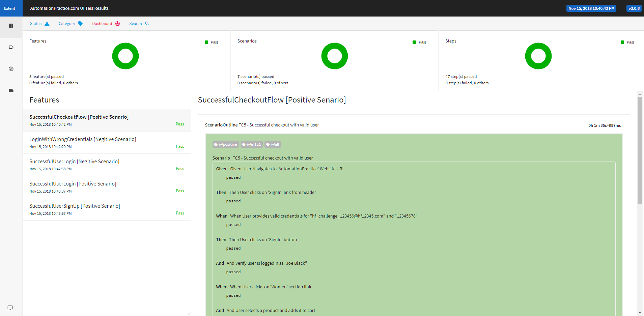Toggle the Pass legend in Features chart

click(x=212, y=42)
